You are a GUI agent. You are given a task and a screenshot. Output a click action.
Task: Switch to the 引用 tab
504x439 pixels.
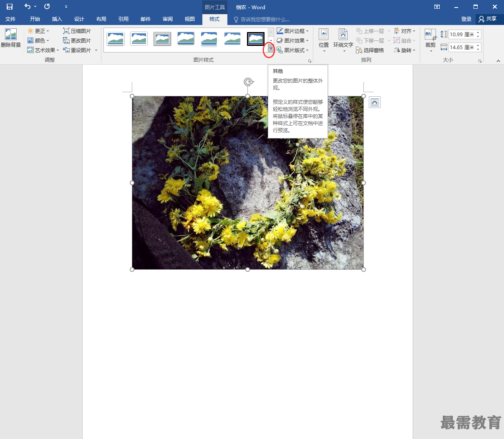click(123, 19)
